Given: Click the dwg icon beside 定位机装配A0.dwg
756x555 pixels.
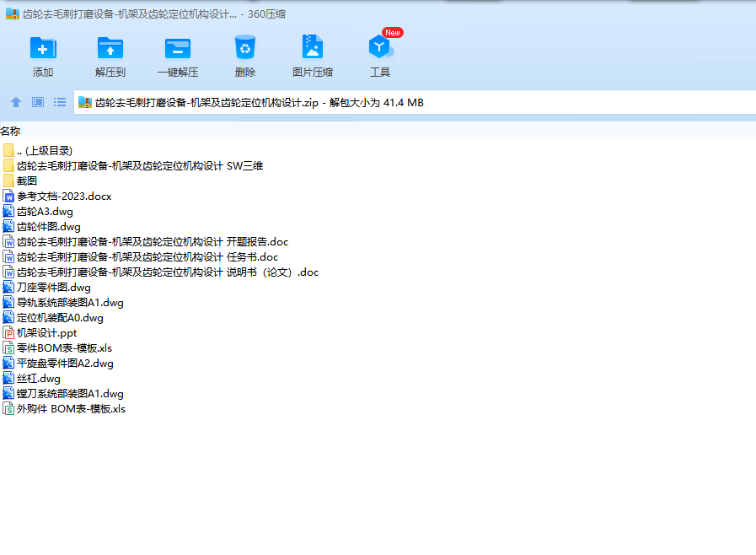Looking at the screenshot, I should pyautogui.click(x=8, y=318).
